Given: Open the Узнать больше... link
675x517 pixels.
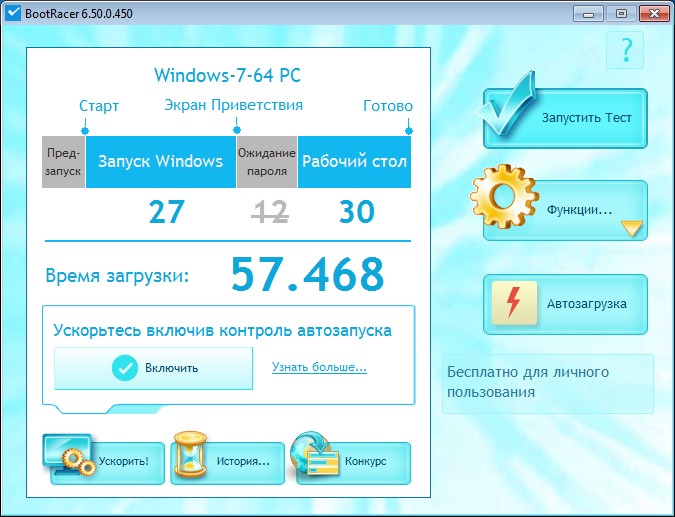Looking at the screenshot, I should 319,367.
